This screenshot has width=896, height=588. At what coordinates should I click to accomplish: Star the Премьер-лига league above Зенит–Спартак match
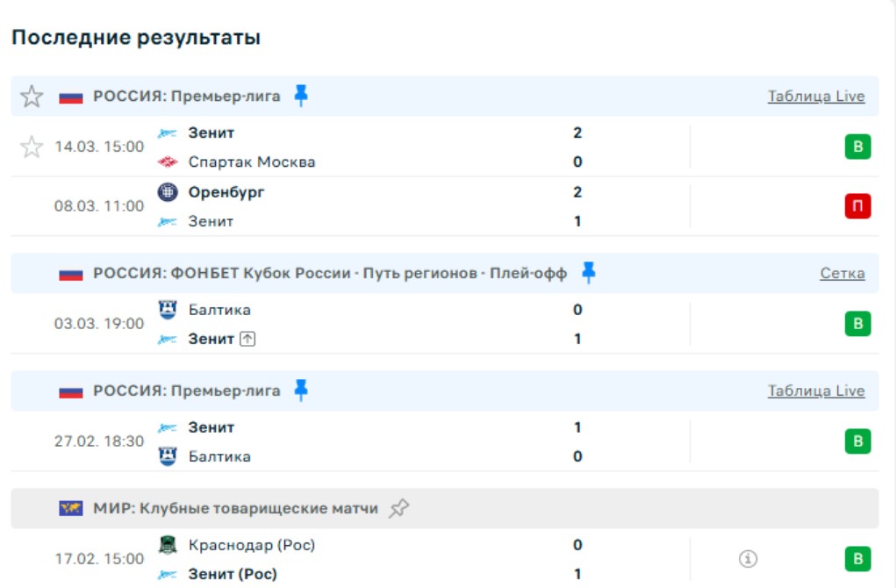pos(32,97)
